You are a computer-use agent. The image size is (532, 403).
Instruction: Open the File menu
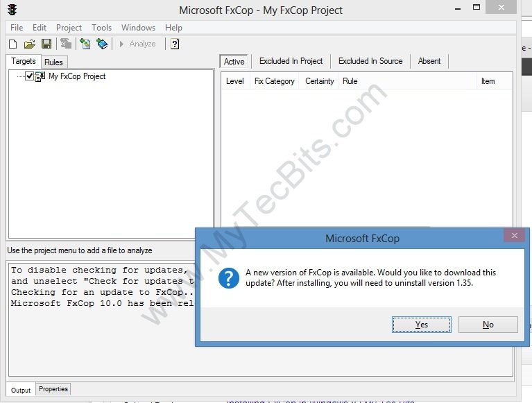17,28
